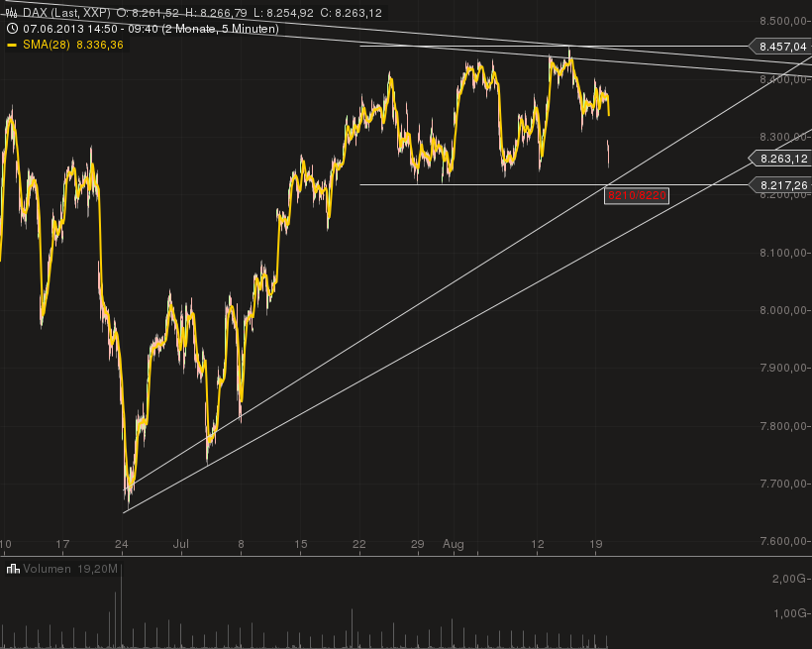Select the volume histogram icon beside Volumen

[13, 570]
